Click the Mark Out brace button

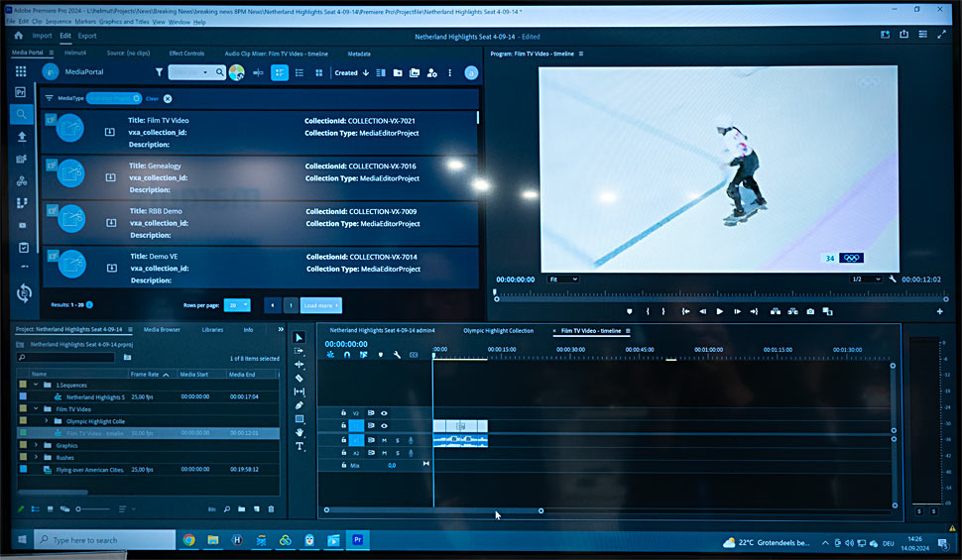tap(663, 311)
